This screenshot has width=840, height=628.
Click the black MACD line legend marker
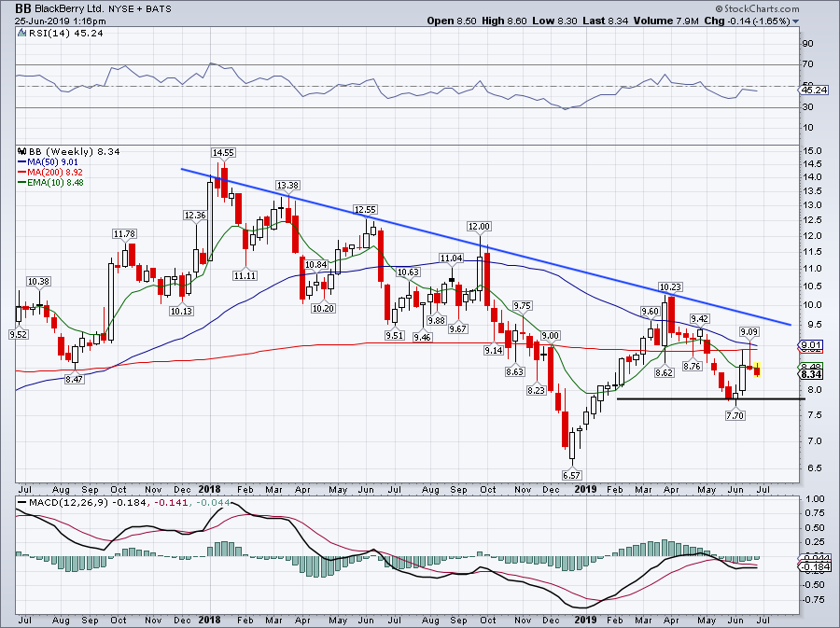click(x=21, y=503)
